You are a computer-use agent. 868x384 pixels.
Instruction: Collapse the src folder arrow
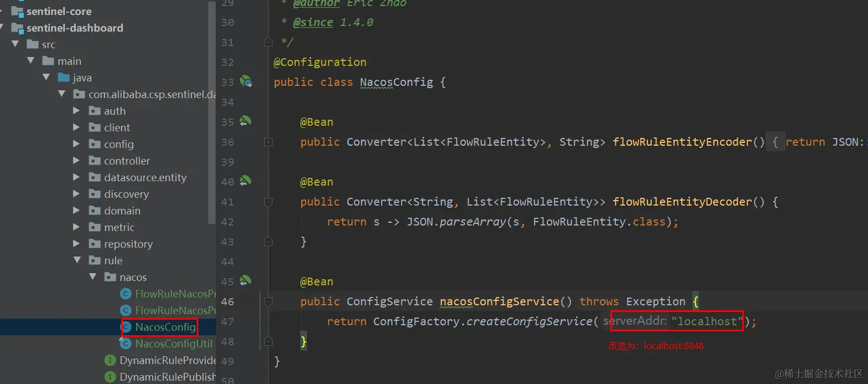(16, 44)
